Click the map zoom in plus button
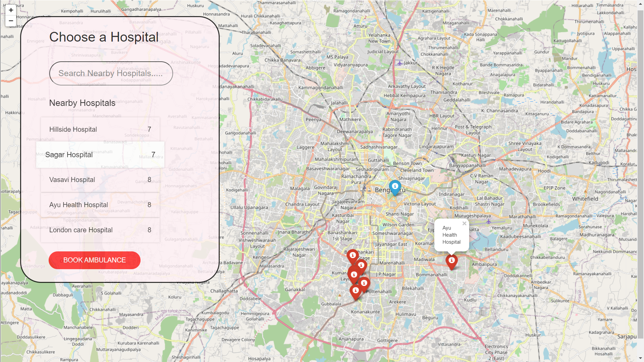This screenshot has width=644, height=362. (x=11, y=10)
